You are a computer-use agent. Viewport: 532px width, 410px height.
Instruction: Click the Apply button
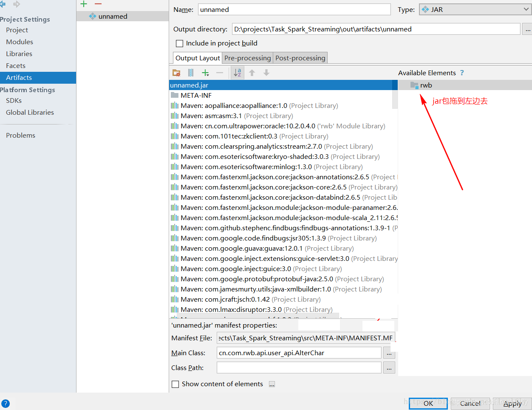[x=512, y=403]
